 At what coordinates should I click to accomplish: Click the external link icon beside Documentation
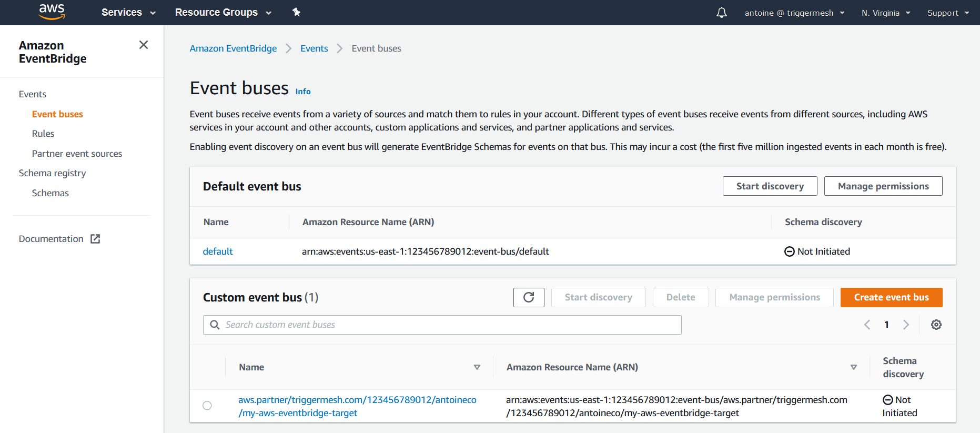click(95, 239)
